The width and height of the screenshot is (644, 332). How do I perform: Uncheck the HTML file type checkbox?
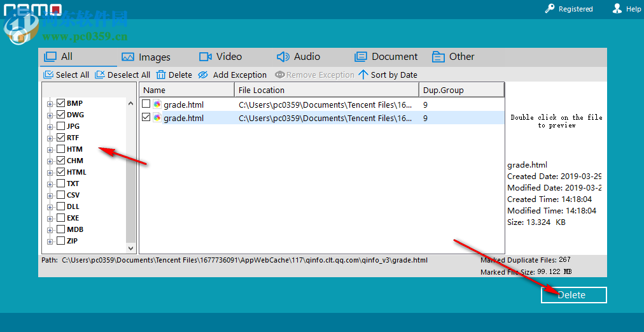[60, 172]
